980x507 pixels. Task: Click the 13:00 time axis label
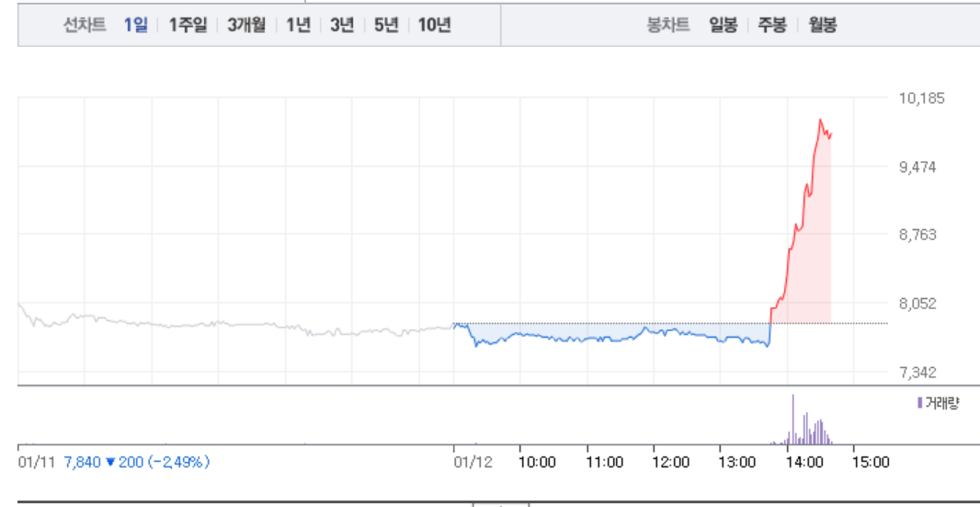click(738, 463)
